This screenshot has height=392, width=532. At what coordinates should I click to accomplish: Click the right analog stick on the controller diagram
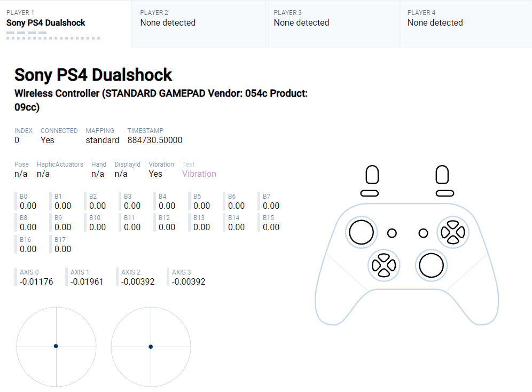pos(431,265)
